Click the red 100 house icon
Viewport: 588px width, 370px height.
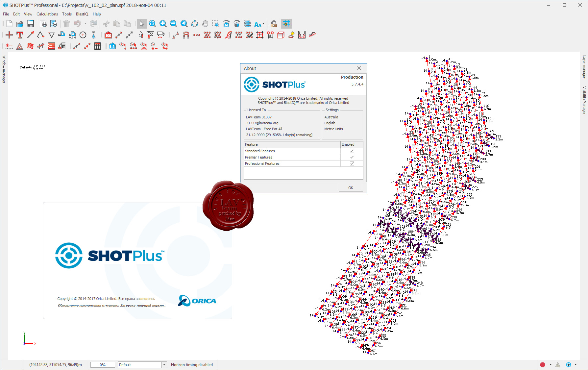[x=108, y=35]
